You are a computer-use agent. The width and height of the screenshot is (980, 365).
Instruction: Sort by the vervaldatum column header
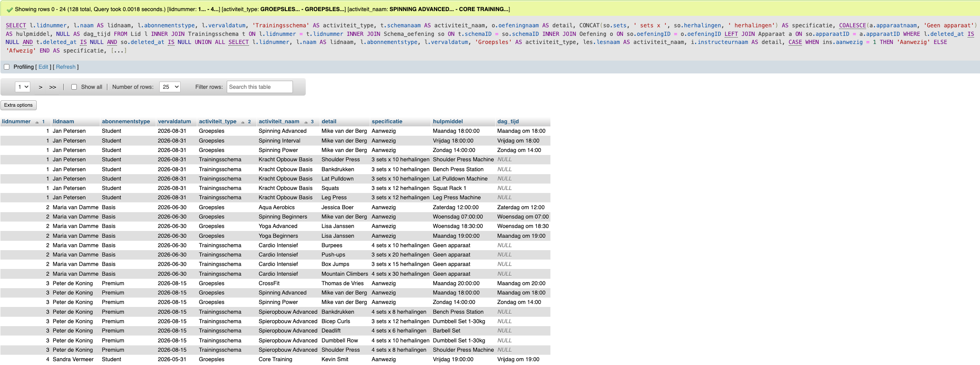[174, 122]
